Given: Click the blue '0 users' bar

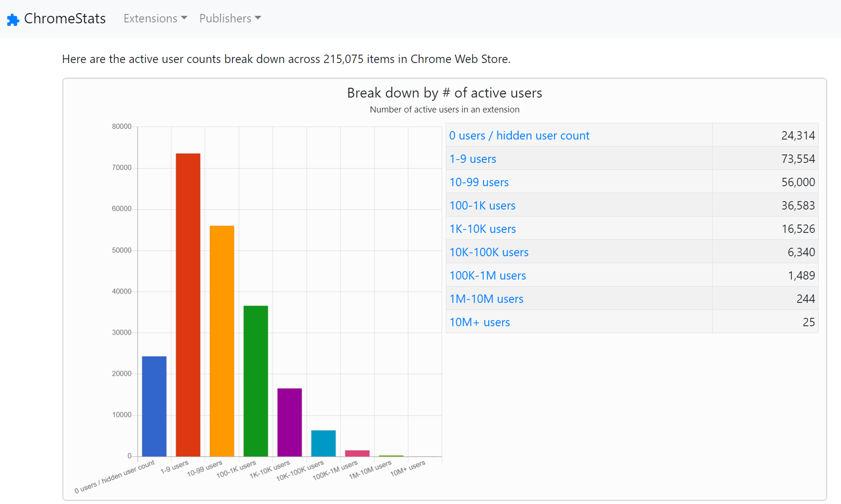Looking at the screenshot, I should 154,406.
